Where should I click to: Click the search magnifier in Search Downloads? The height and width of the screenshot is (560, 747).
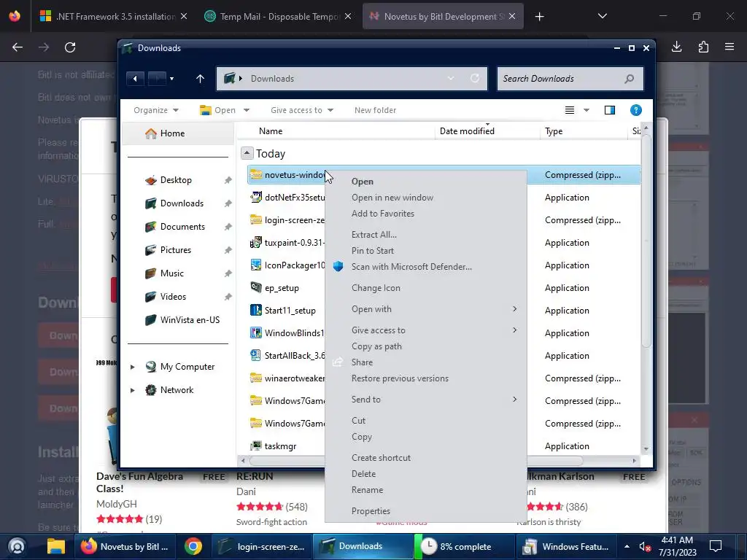629,79
